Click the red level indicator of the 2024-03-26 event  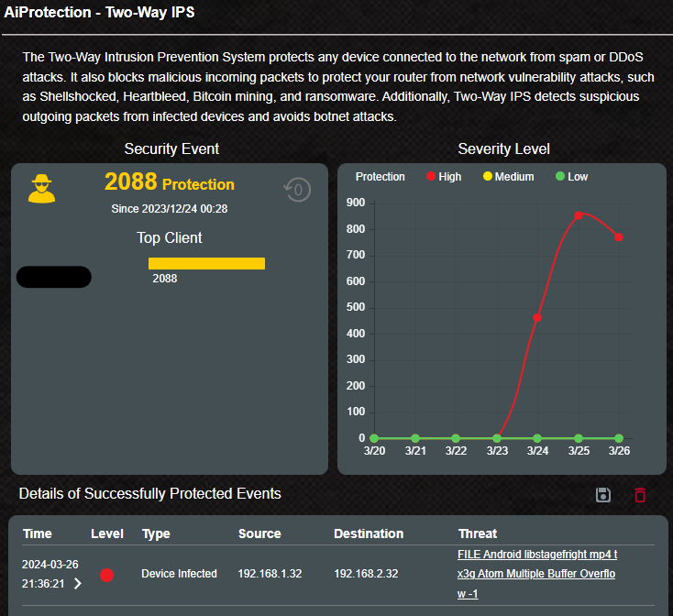pos(107,575)
